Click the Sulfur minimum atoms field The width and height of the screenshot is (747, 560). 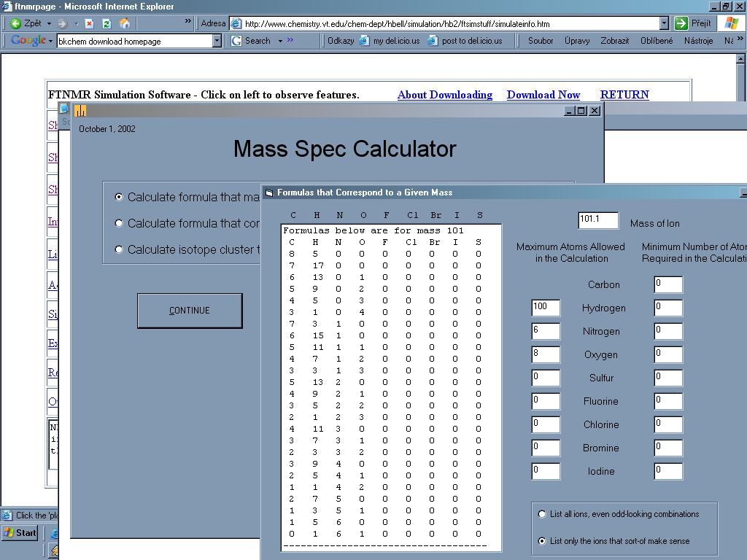(668, 378)
